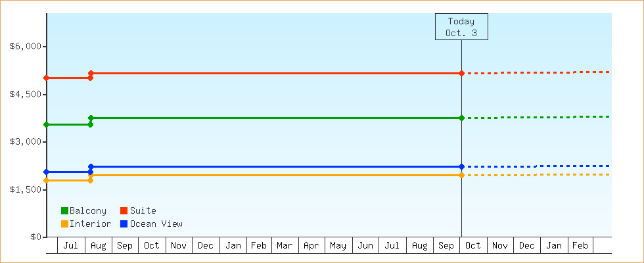
Task: Select the May month on the timeline
Action: coord(338,246)
